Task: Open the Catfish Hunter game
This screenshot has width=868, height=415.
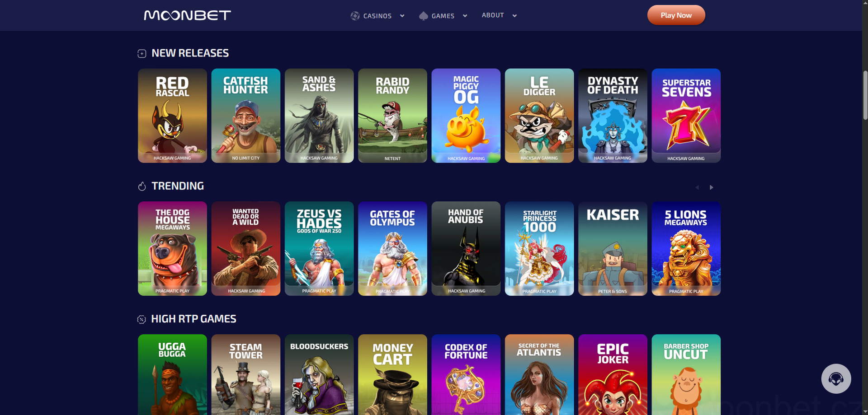Action: (245, 116)
